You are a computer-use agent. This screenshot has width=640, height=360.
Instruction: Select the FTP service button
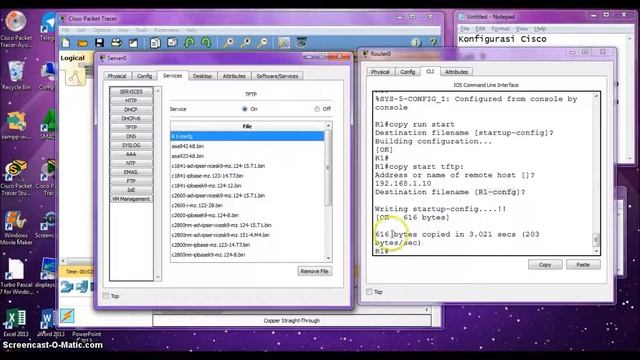(x=131, y=181)
